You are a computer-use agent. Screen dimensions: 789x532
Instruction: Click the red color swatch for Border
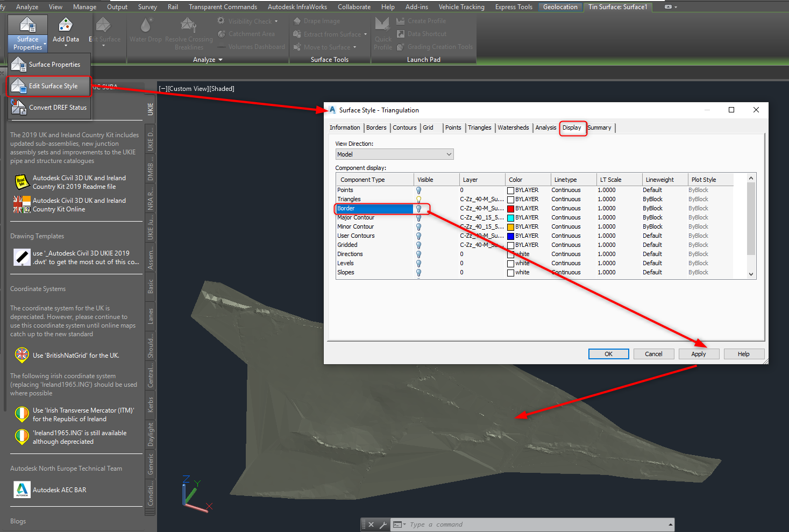(x=510, y=209)
